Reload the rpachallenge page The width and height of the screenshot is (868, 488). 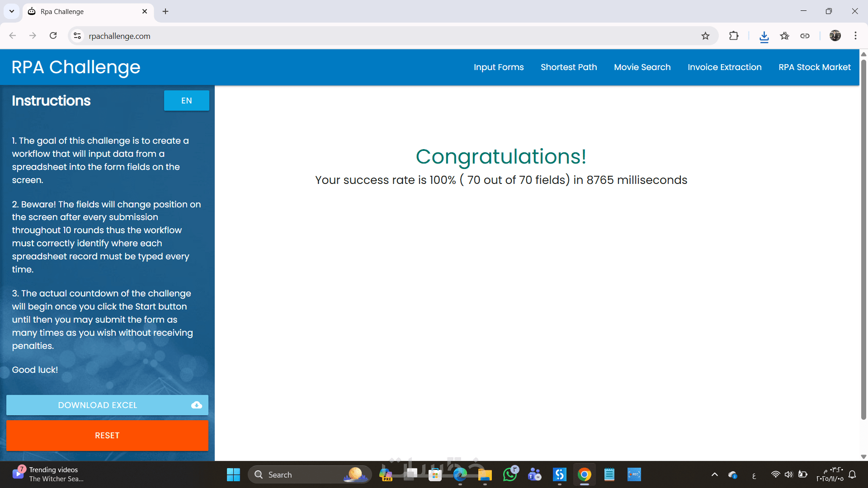click(53, 36)
